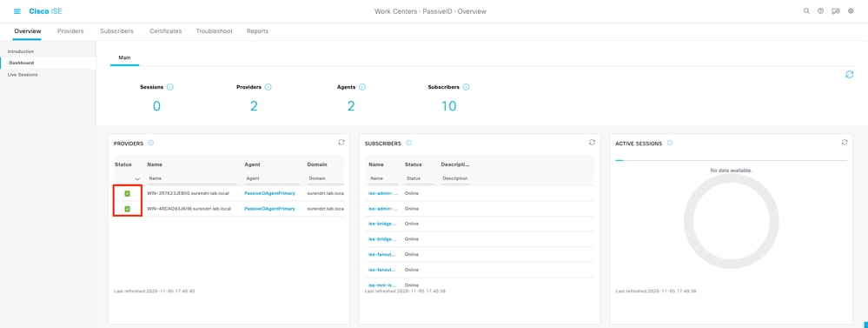
Task: Select WIN-2R7K23JE850.surendrr.lab.local provider name
Action: [189, 193]
